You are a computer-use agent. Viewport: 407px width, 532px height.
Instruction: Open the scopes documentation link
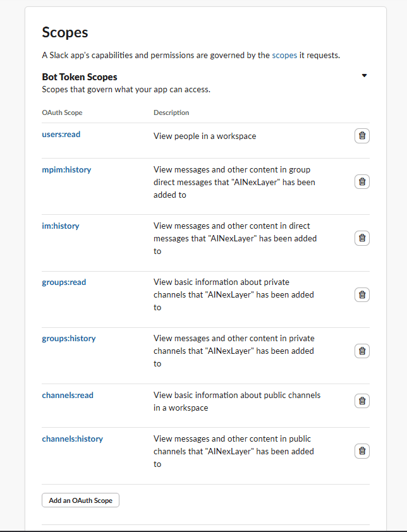(284, 55)
